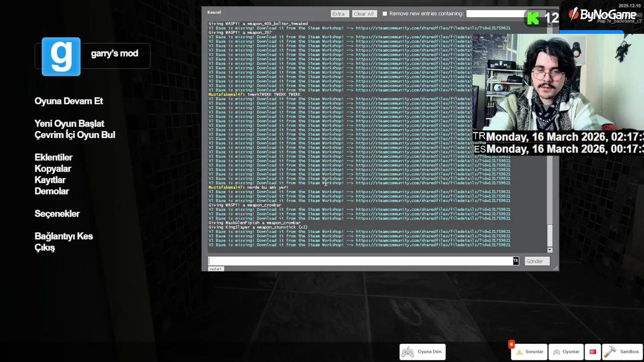Send the command with Gönder button

point(537,261)
